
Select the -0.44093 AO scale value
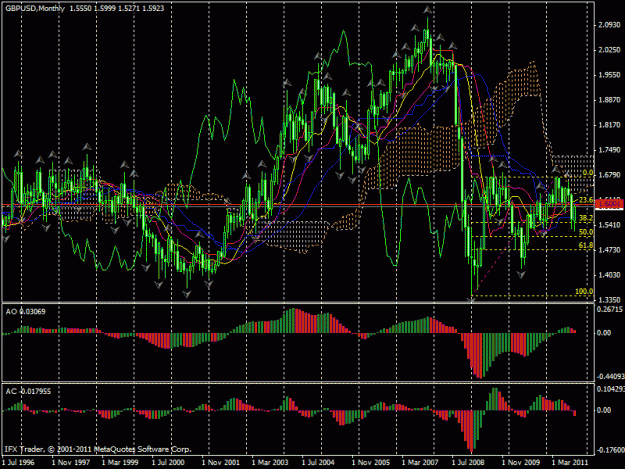(610, 377)
